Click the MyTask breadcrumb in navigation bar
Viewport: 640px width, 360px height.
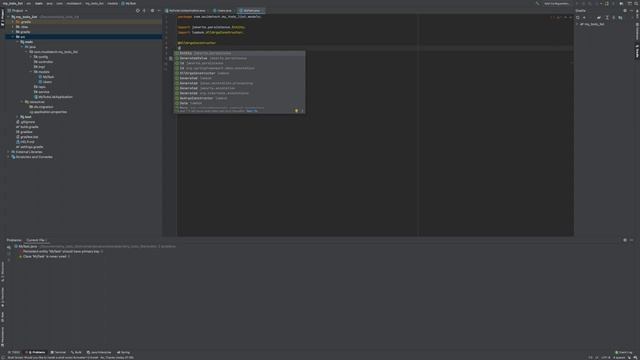[x=129, y=3]
